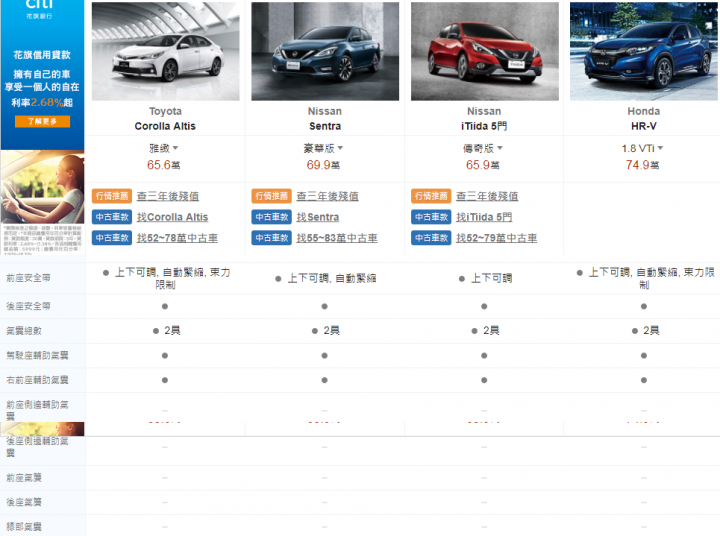Click the 中古車款 badge beside 找52~79萬中古車
This screenshot has width=720, height=536.
tap(431, 238)
